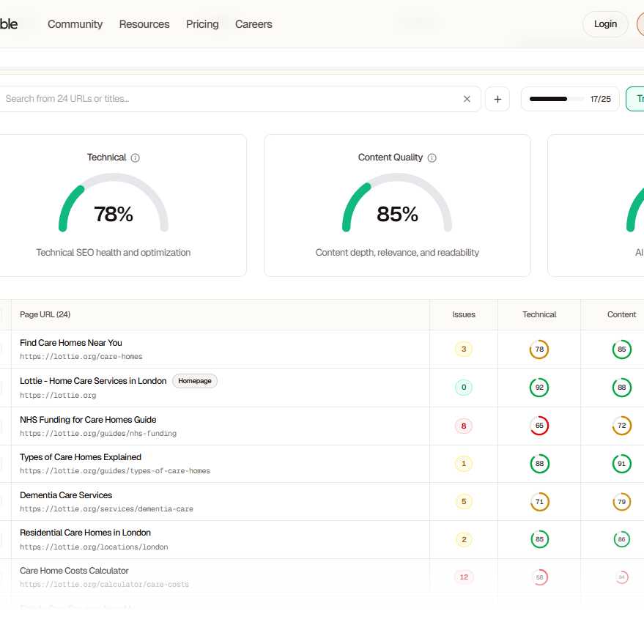644x644 pixels.
Task: Click technical score 92 for Lottie homepage
Action: click(539, 388)
